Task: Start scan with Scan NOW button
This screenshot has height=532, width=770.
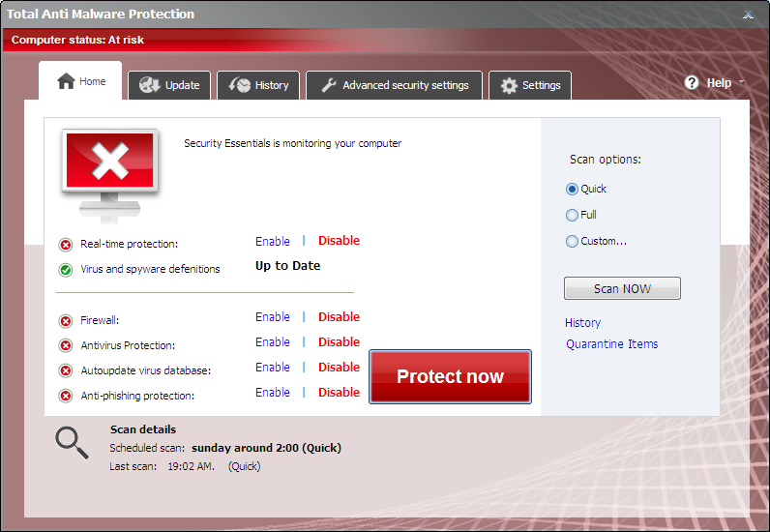Action: (x=622, y=288)
